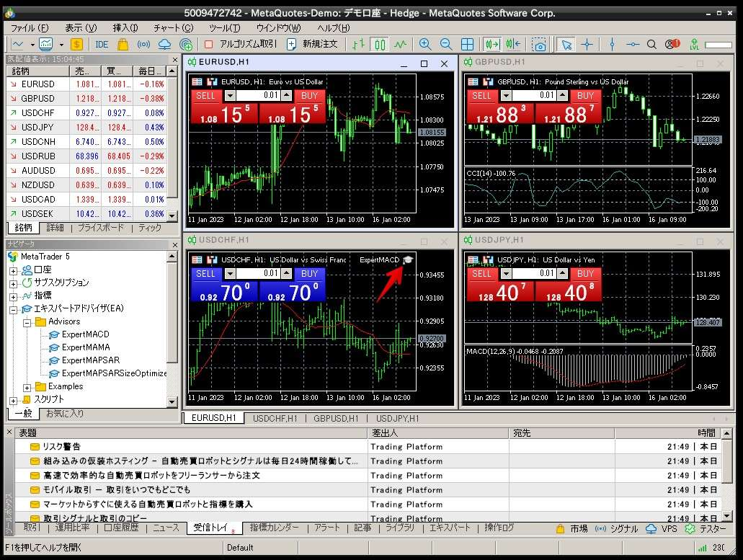Toggle アルゴリズム取引 algo trading button
This screenshot has width=743, height=560.
coord(240,44)
